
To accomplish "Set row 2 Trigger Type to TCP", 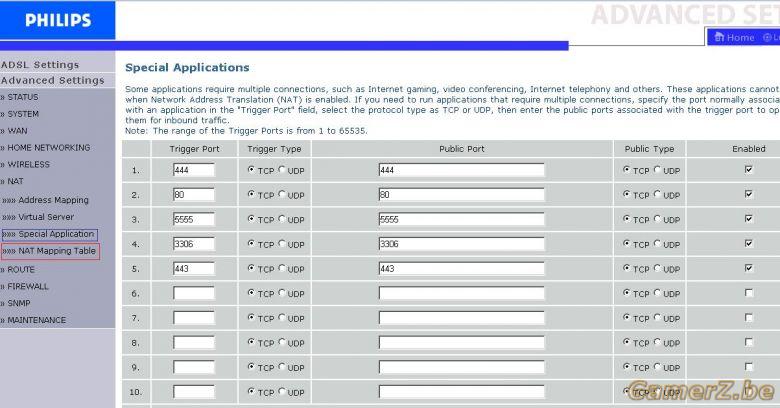I will 251,194.
